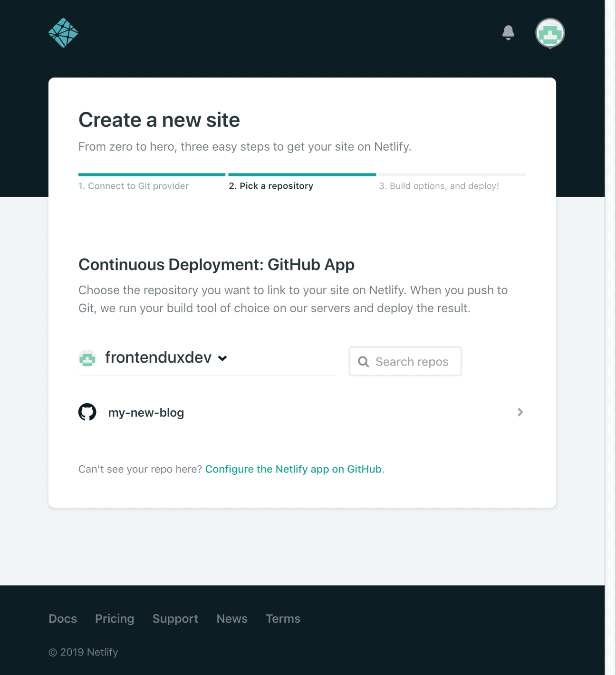Select step 3, Build options and deploy
This screenshot has width=616, height=675.
[439, 186]
